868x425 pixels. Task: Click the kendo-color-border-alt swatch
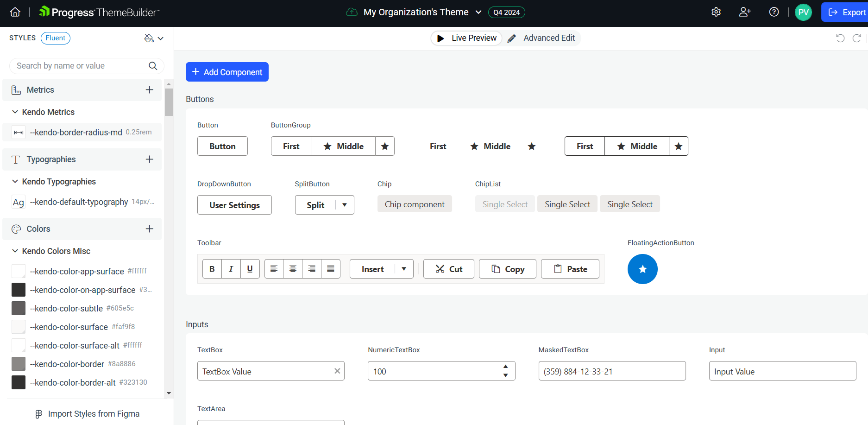point(19,382)
